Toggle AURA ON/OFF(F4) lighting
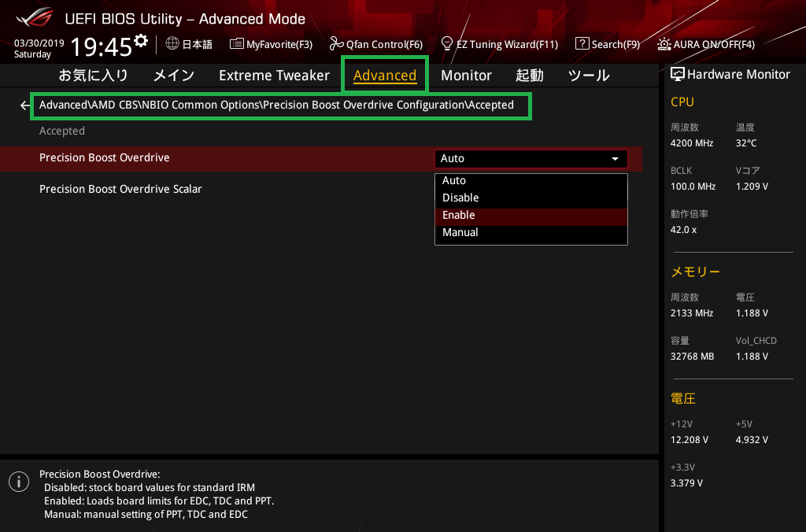The width and height of the screenshot is (806, 532). coord(706,44)
